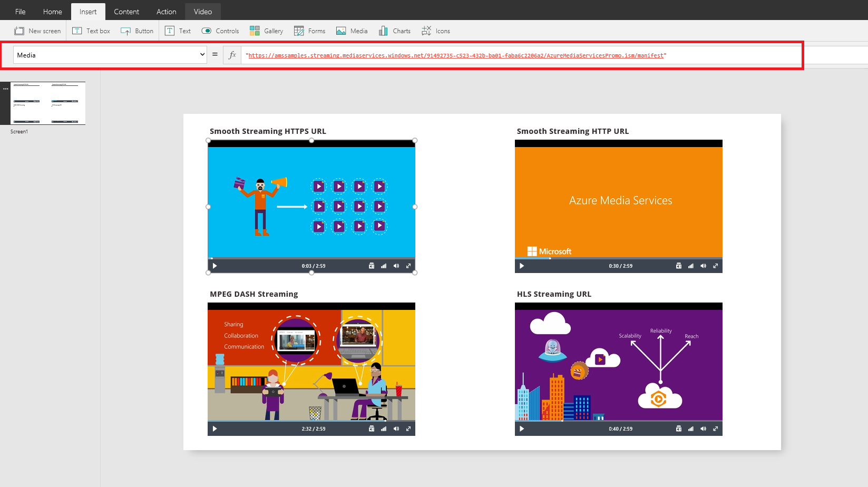Open quality bars on Smooth Streaming HTTP video
868x487 pixels.
pos(691,266)
